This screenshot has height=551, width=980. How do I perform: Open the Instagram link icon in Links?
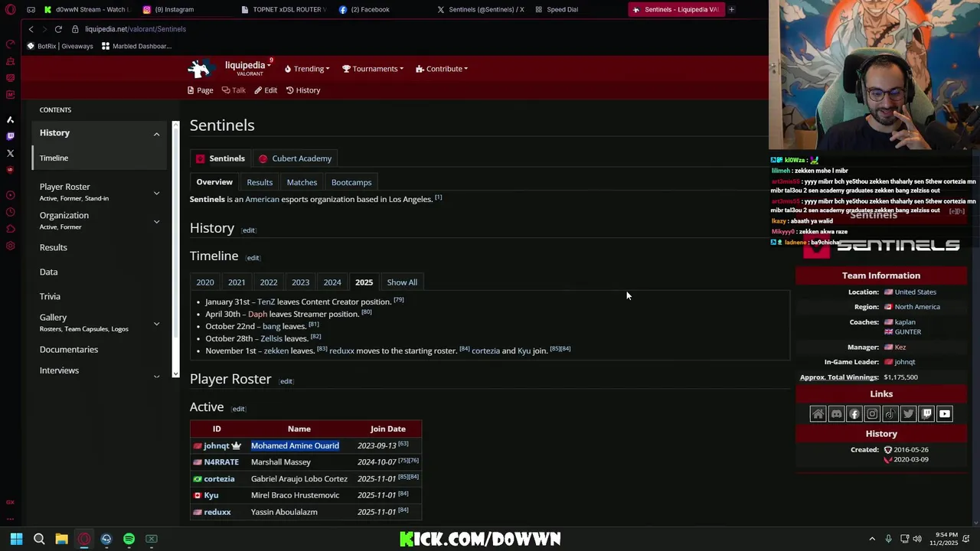coord(872,414)
